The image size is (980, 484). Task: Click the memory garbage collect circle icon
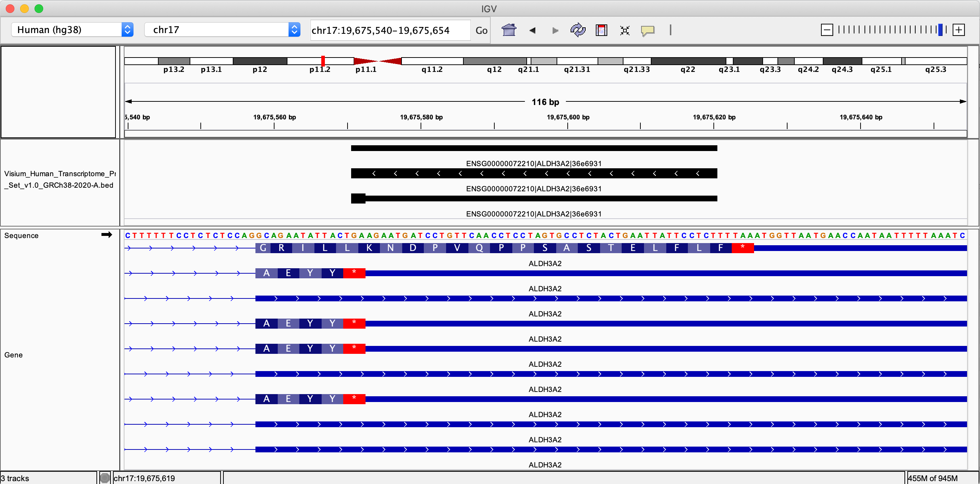(105, 478)
